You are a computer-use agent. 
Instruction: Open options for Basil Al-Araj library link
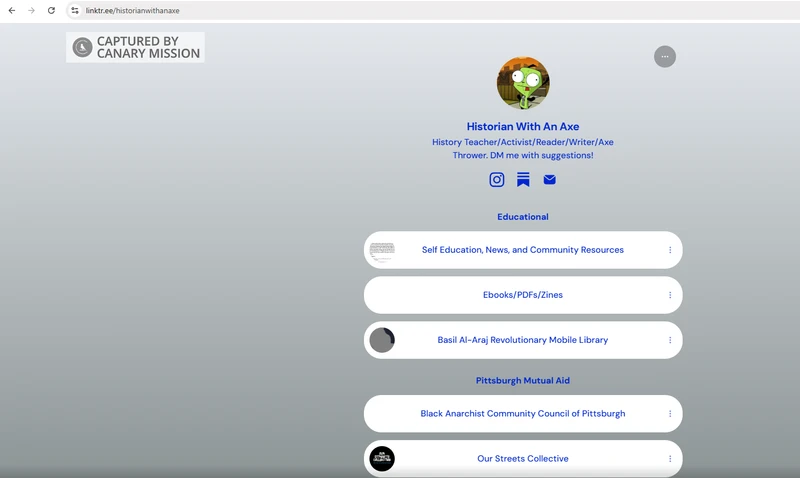(x=670, y=340)
